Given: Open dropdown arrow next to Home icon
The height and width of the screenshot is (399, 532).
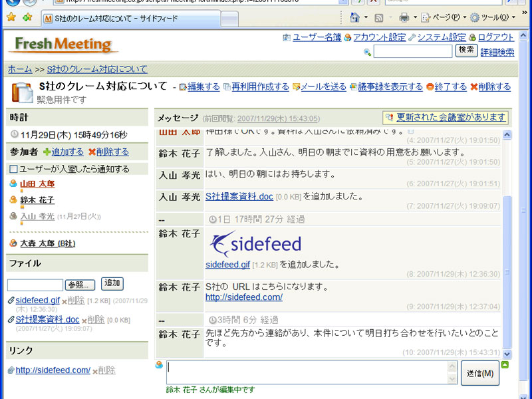Looking at the screenshot, I should [x=366, y=17].
